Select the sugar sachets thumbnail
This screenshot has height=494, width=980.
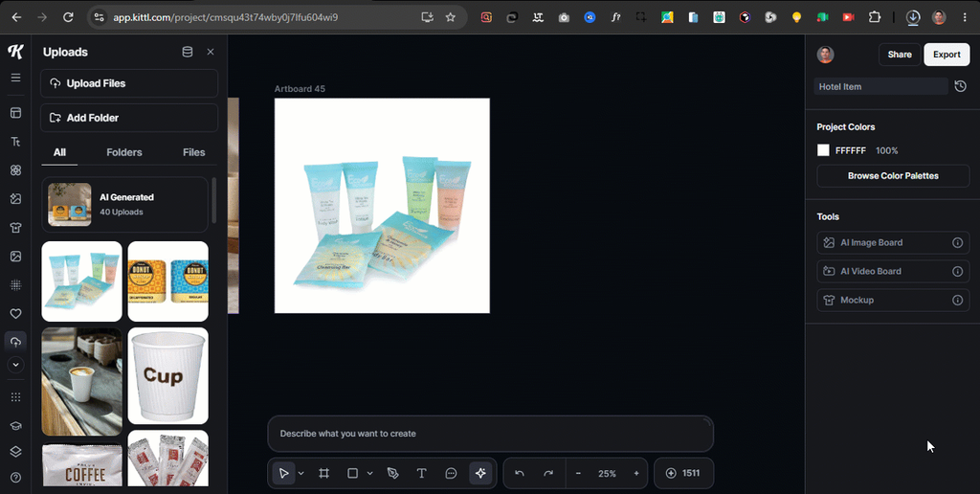point(168,459)
